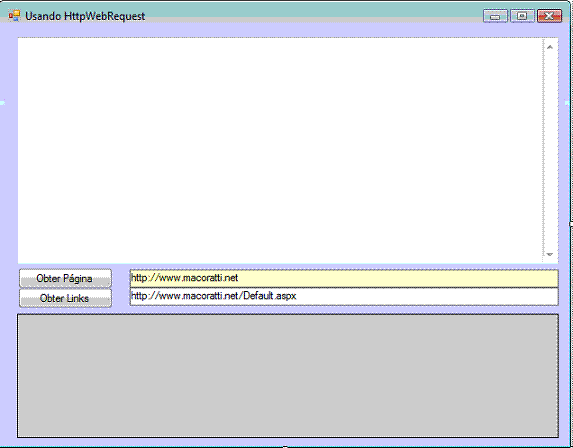Focus the white URL field ending in Default.aspx
The image size is (573, 448).
(344, 296)
